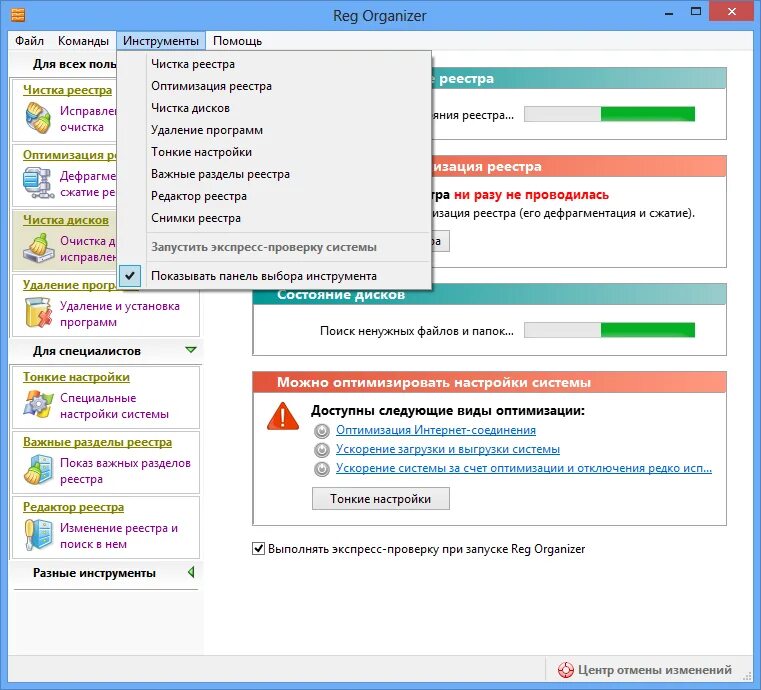Click the uninstall programs box icon

pos(38,313)
